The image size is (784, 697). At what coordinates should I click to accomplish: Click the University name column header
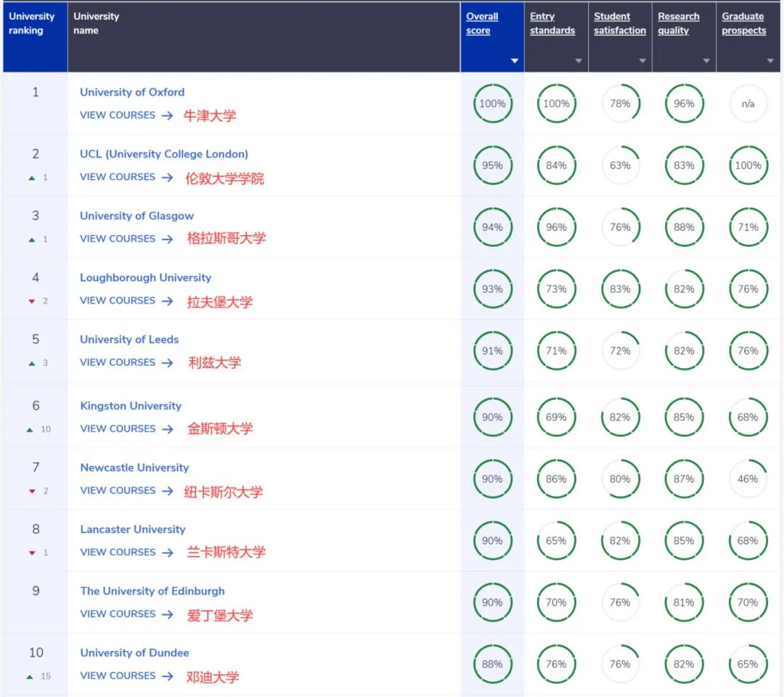[264, 37]
